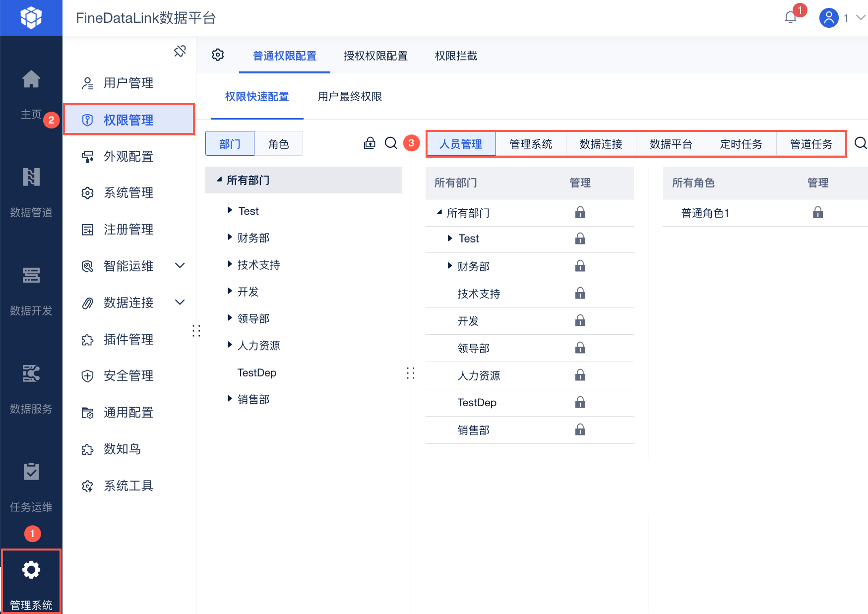Viewport: 868px width, 614px height.
Task: Open the 人员管理 tab
Action: [x=461, y=144]
